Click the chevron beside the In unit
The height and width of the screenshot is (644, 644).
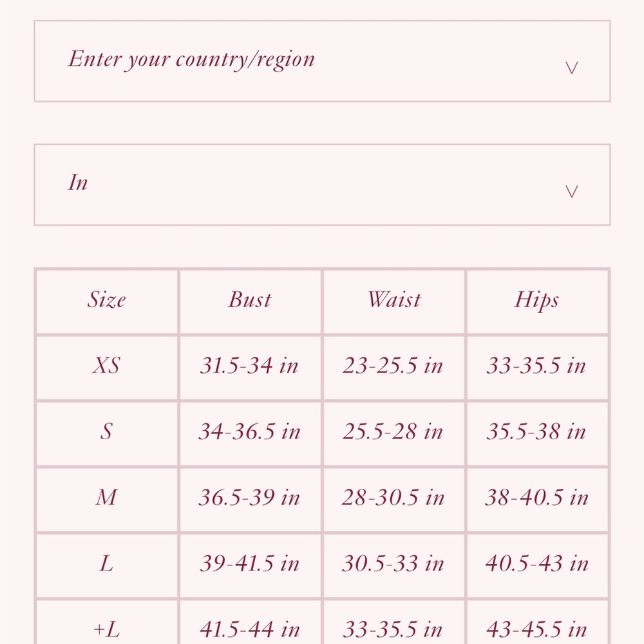click(572, 191)
